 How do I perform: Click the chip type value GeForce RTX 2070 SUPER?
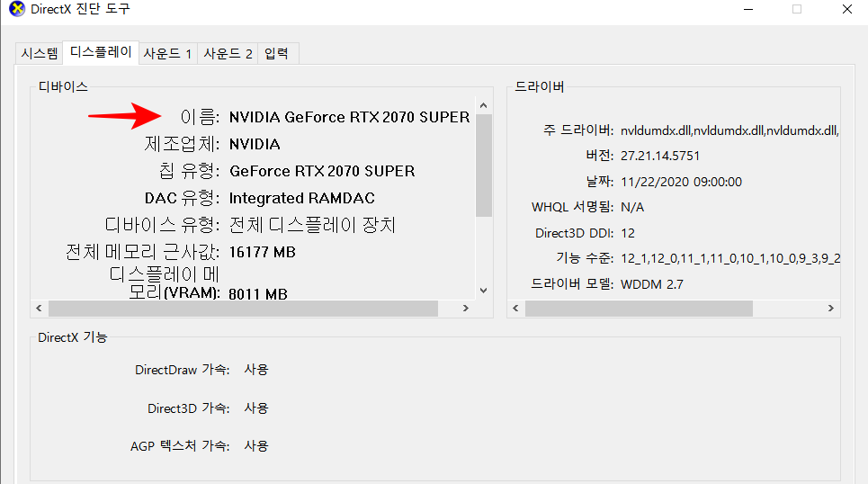[x=322, y=171]
